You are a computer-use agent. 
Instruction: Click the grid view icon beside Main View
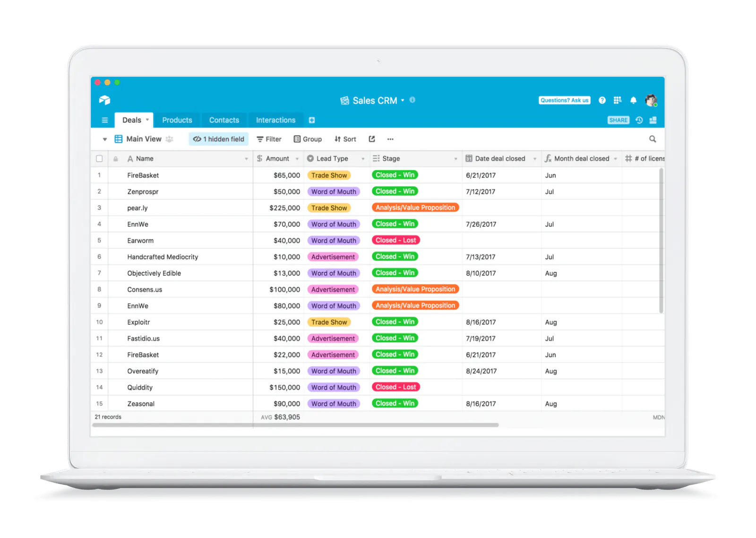(x=119, y=139)
